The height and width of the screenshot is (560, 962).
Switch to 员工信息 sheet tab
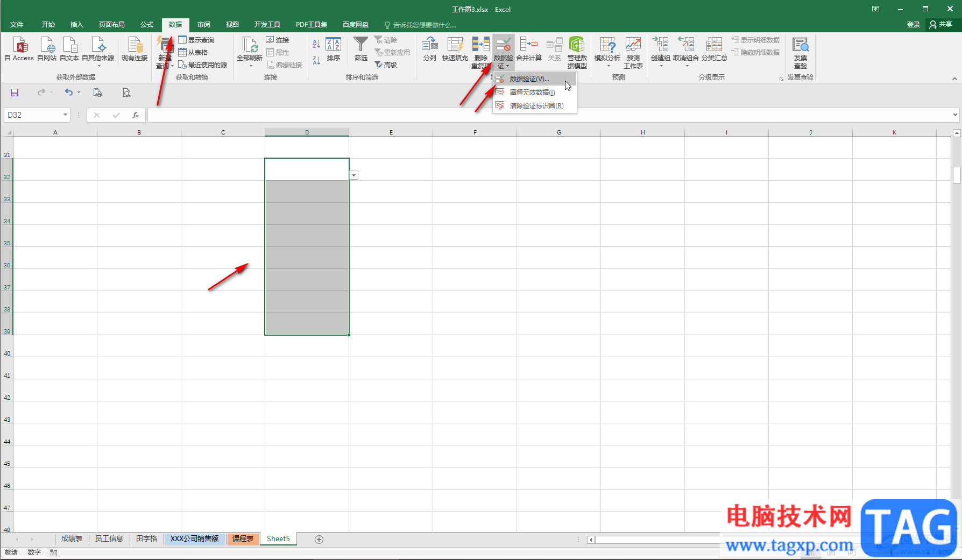pyautogui.click(x=109, y=539)
